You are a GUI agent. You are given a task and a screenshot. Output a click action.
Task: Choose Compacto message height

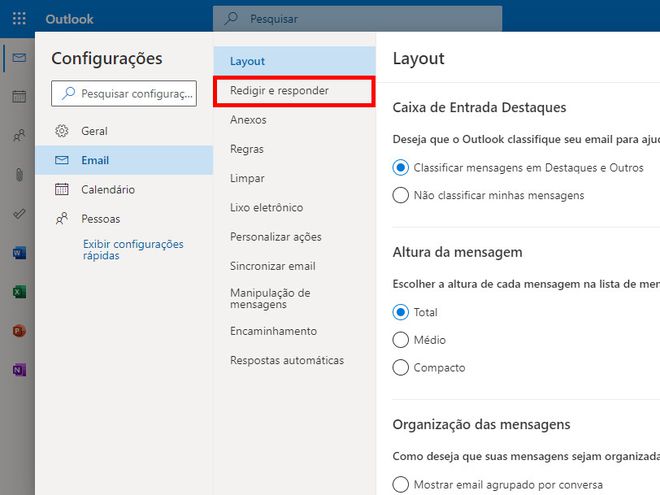[400, 367]
